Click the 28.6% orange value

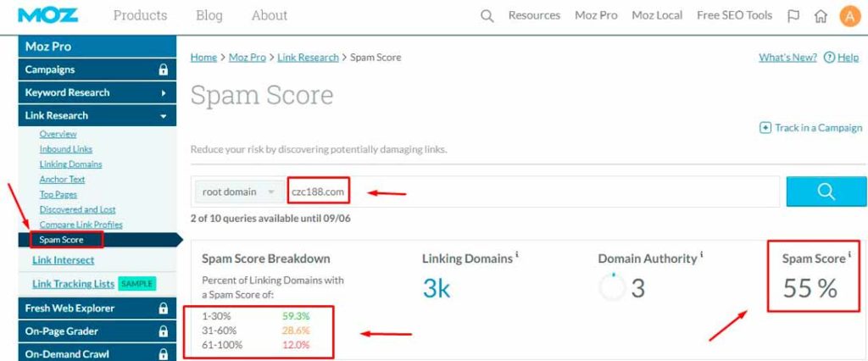[296, 330]
